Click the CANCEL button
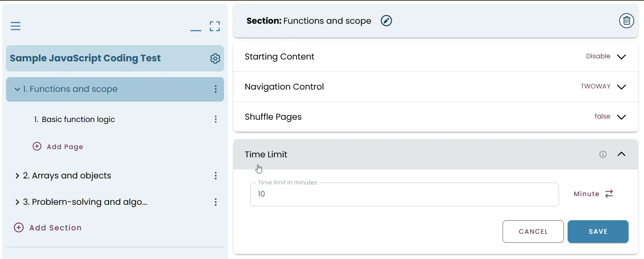Image resolution: width=644 pixels, height=259 pixels. (x=533, y=232)
